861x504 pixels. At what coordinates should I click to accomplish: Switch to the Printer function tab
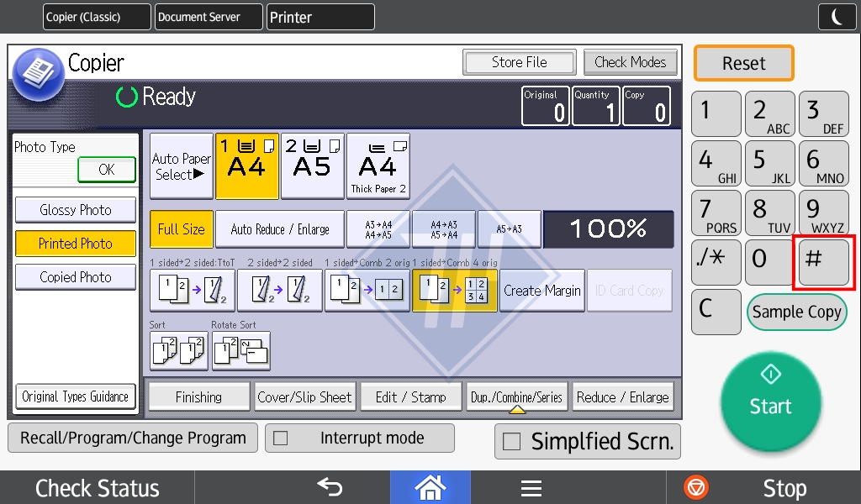click(320, 17)
